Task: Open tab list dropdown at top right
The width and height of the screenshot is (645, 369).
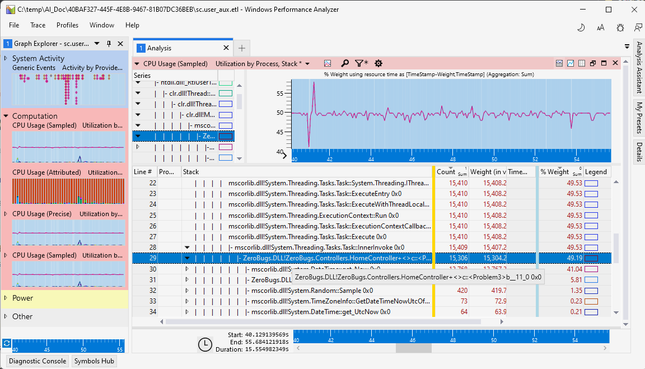Action: point(627,46)
